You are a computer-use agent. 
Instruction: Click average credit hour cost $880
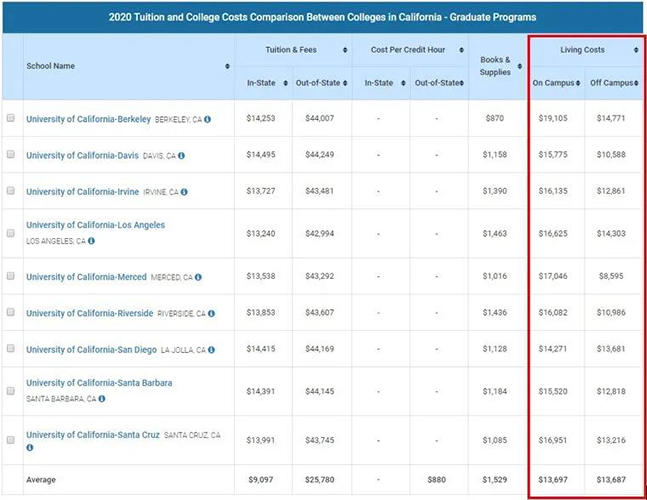437,480
